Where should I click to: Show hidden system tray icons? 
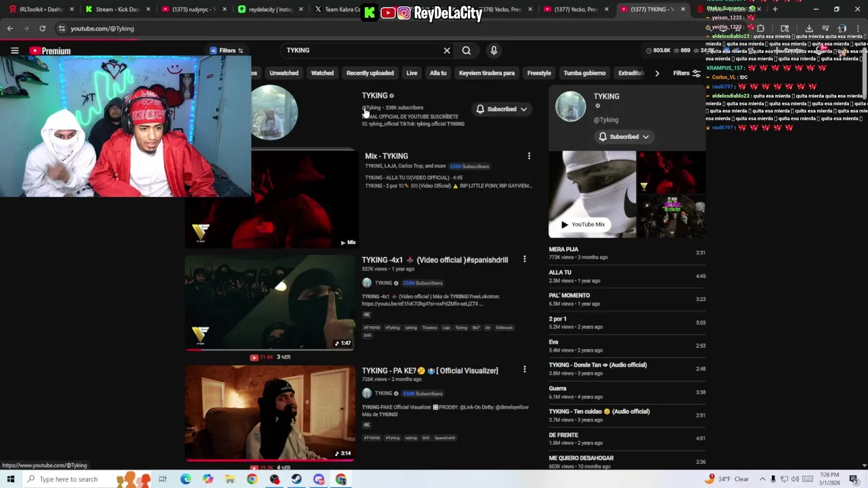(x=762, y=479)
